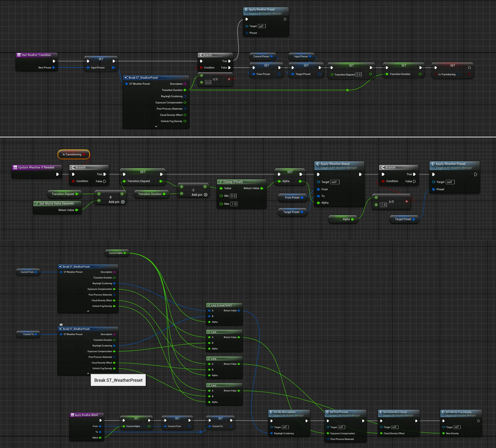
Task: Click the Rayleigh Scattering pin on Set Sky Atmosphere
Action: pos(272,433)
